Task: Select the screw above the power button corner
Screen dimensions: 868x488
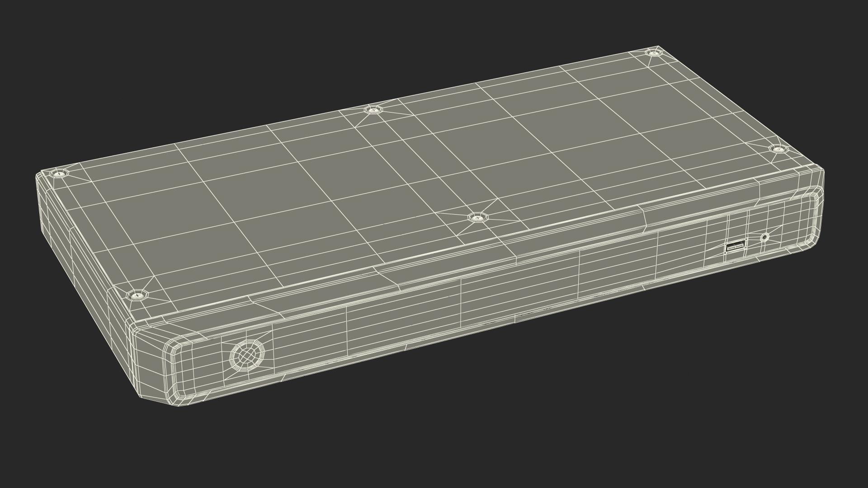Action: tap(137, 296)
